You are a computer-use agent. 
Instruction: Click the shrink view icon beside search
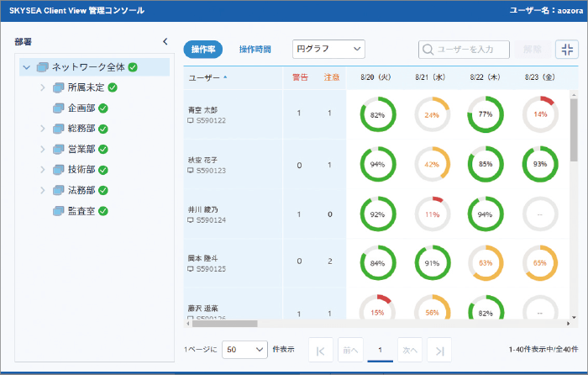pyautogui.click(x=567, y=50)
